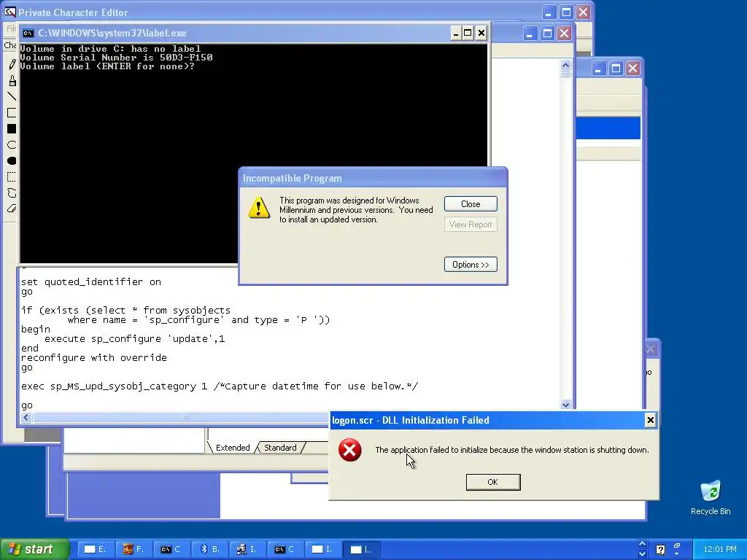Click the SQL script vertical scroll down arrow

pos(565,405)
